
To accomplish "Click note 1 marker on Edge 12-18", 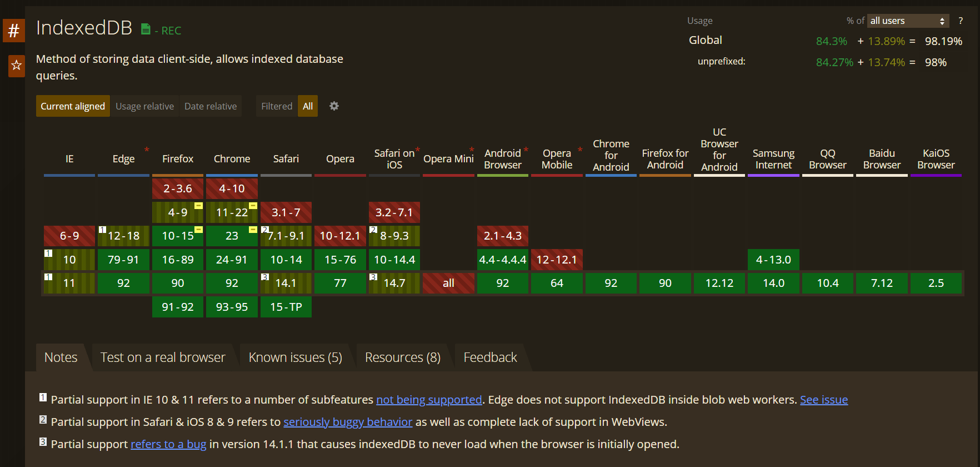I will click(x=102, y=229).
